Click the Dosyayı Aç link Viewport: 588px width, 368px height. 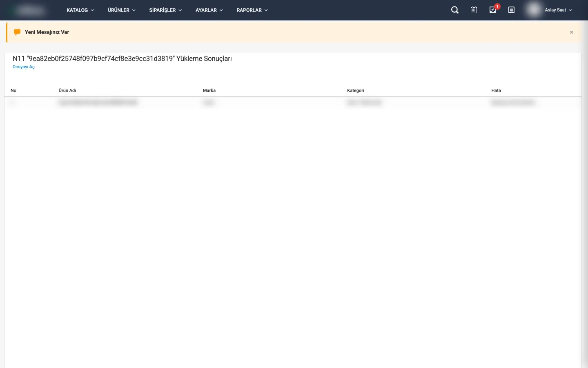click(24, 67)
